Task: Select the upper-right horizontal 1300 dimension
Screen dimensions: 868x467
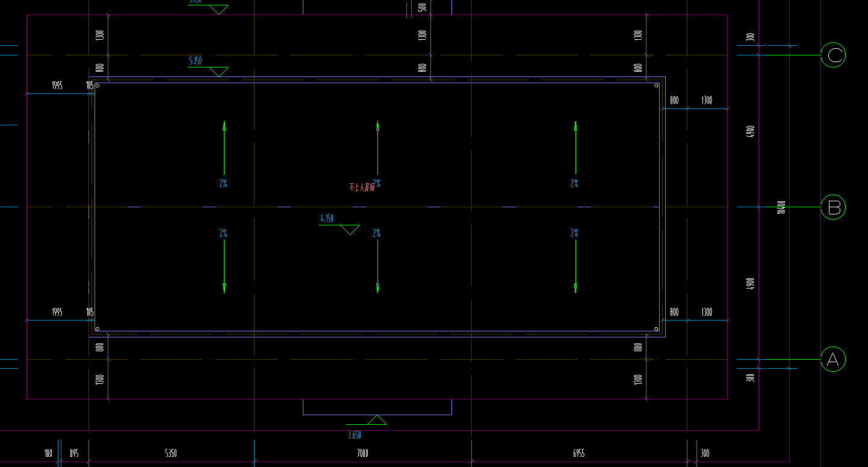Action: [707, 101]
